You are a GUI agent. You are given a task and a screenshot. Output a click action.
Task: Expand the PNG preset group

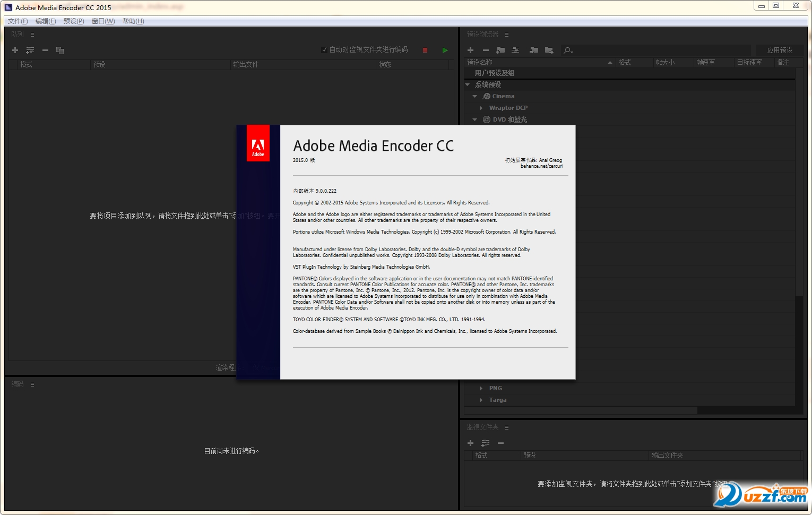[481, 388]
